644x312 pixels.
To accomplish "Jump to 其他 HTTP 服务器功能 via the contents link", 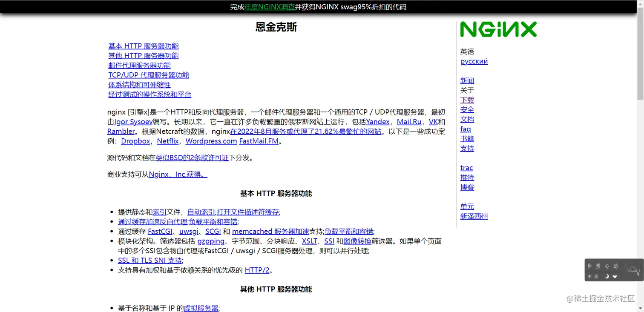I will pyautogui.click(x=144, y=56).
